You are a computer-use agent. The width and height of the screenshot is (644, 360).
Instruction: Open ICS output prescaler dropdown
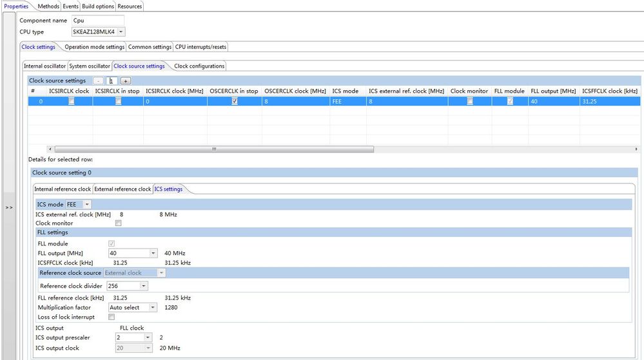[148, 337]
